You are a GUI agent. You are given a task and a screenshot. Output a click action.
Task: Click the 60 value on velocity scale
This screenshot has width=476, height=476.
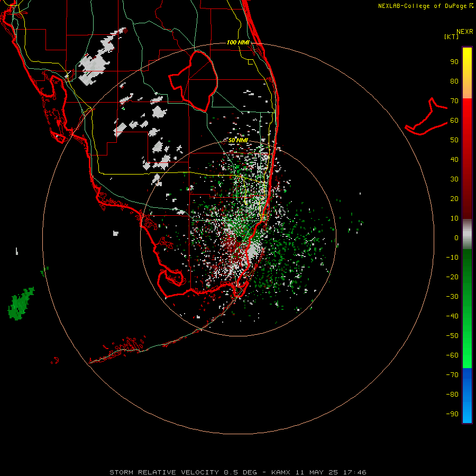pos(454,121)
